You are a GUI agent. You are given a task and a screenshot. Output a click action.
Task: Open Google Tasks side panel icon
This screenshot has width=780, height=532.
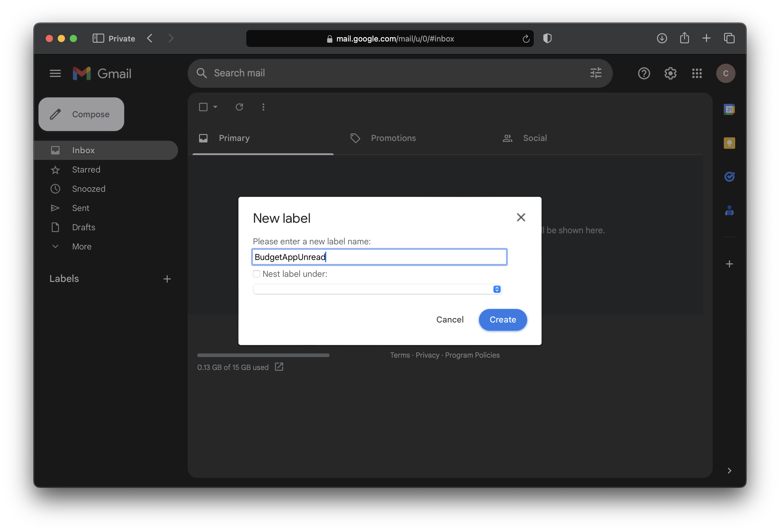pyautogui.click(x=729, y=176)
